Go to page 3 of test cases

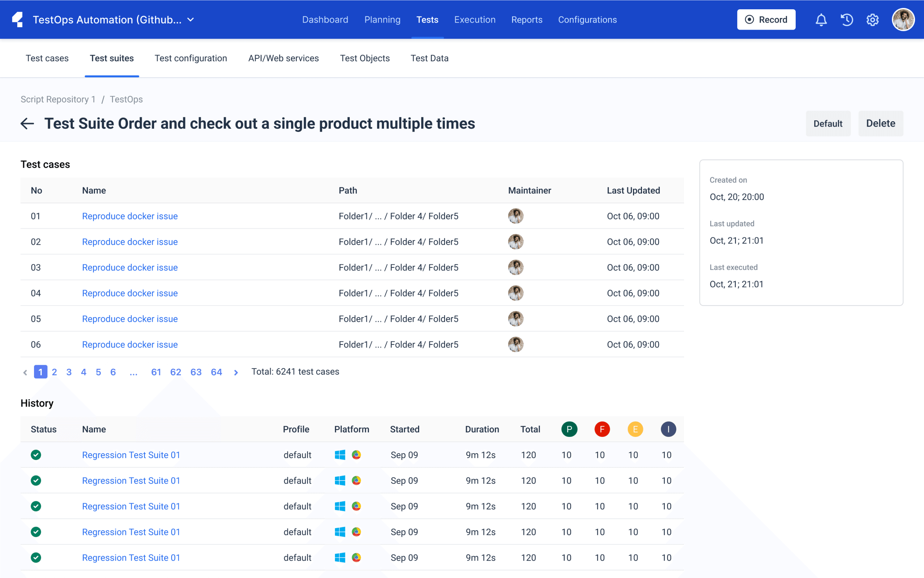coord(69,372)
